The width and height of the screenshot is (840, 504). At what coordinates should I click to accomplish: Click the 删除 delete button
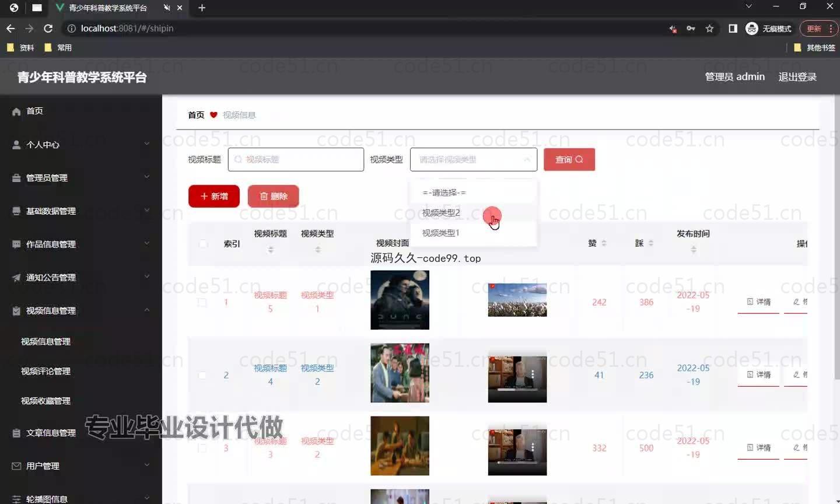274,196
